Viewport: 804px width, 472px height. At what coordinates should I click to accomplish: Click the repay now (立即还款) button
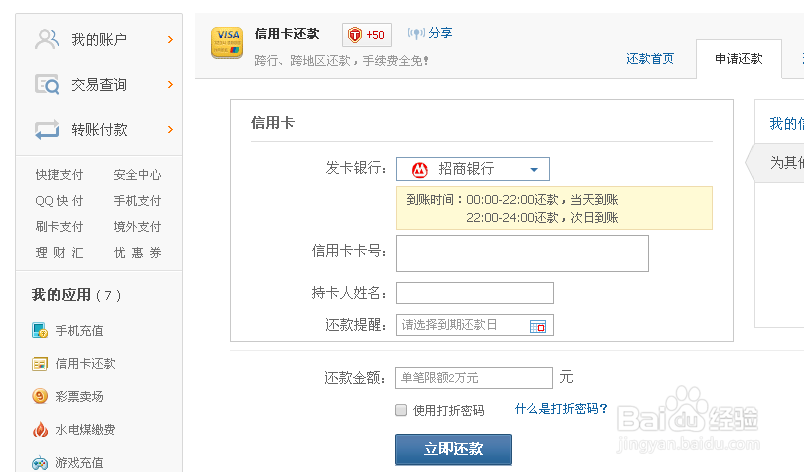click(453, 449)
